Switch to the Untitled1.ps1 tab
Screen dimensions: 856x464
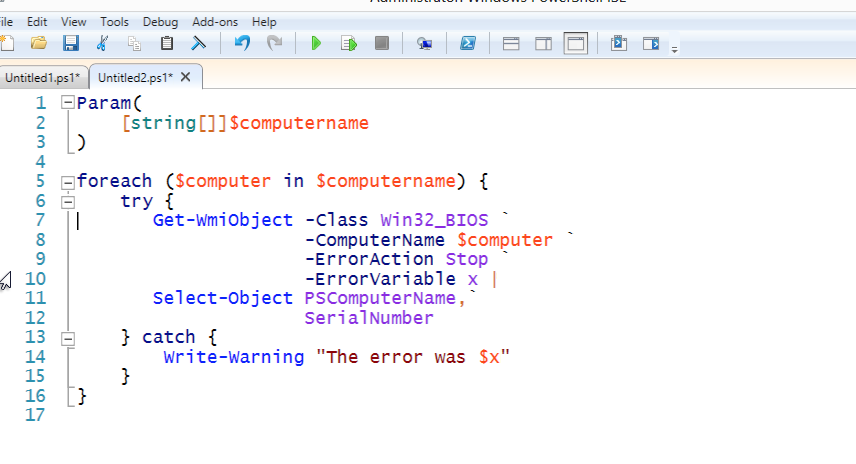43,77
